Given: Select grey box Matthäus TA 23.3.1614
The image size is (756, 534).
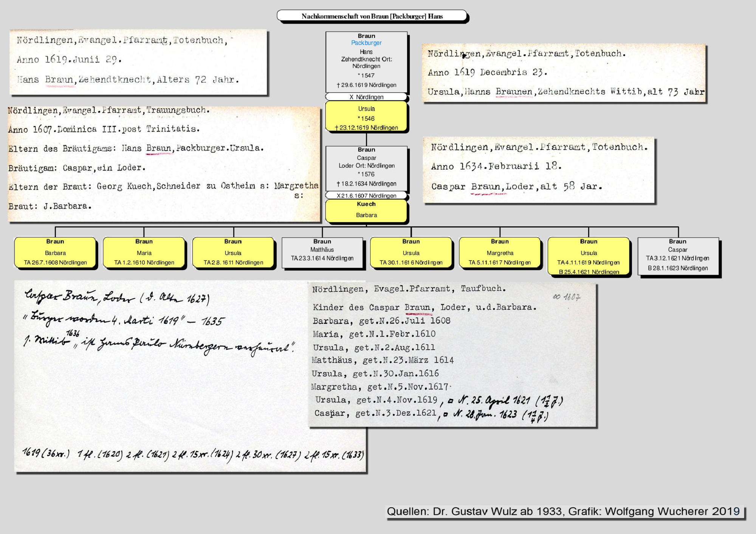Looking at the screenshot, I should coord(322,253).
